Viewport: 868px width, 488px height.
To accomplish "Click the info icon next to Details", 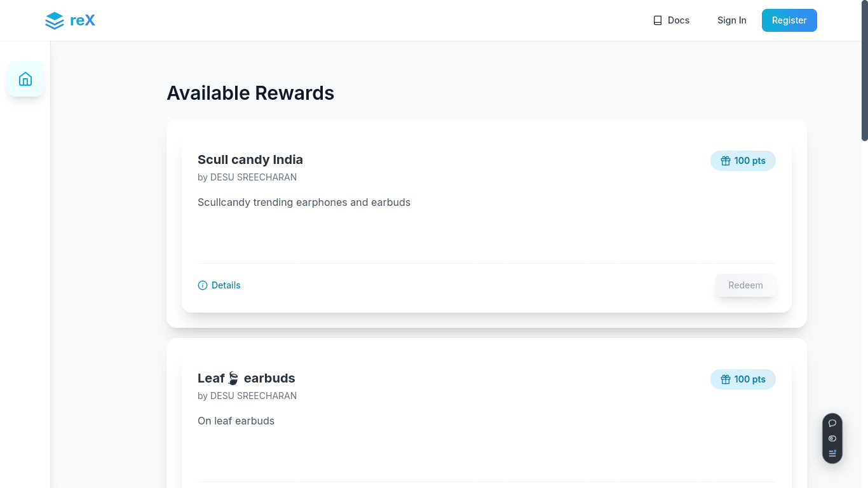I will click(x=203, y=285).
